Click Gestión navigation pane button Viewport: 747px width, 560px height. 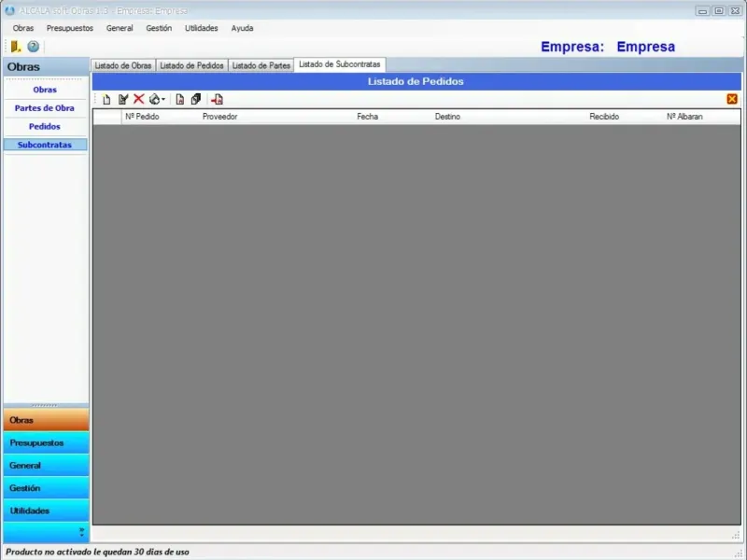coord(46,488)
